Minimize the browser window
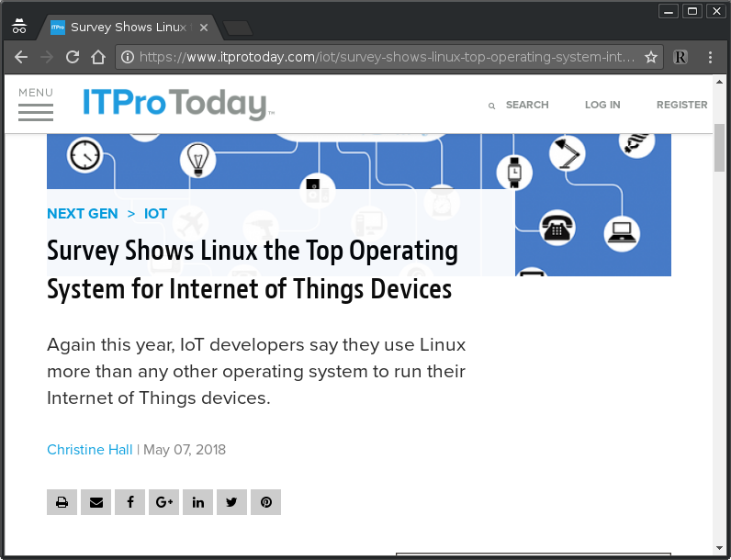The height and width of the screenshot is (560, 731). [x=668, y=11]
